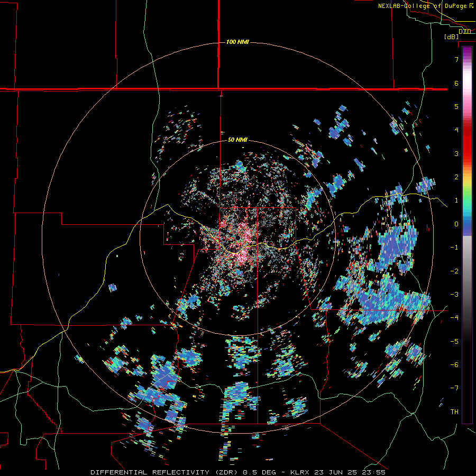
Task: Click the "-7" value on the dB scale
Action: pyautogui.click(x=454, y=388)
